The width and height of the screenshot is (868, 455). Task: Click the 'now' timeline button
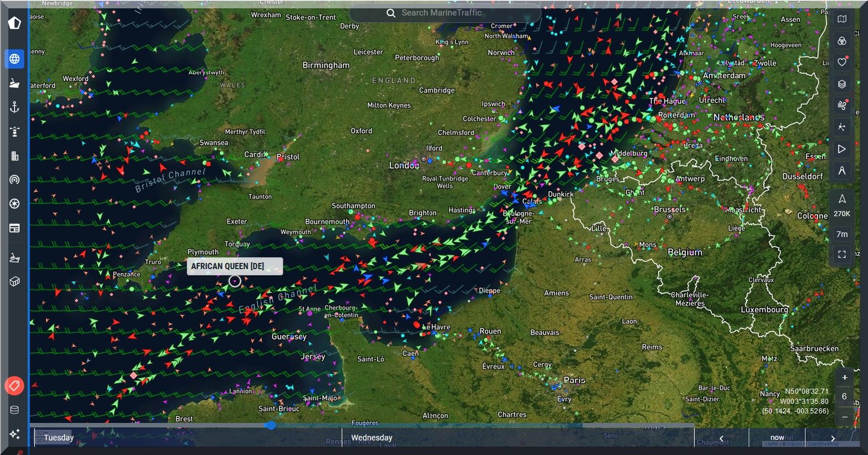click(776, 437)
